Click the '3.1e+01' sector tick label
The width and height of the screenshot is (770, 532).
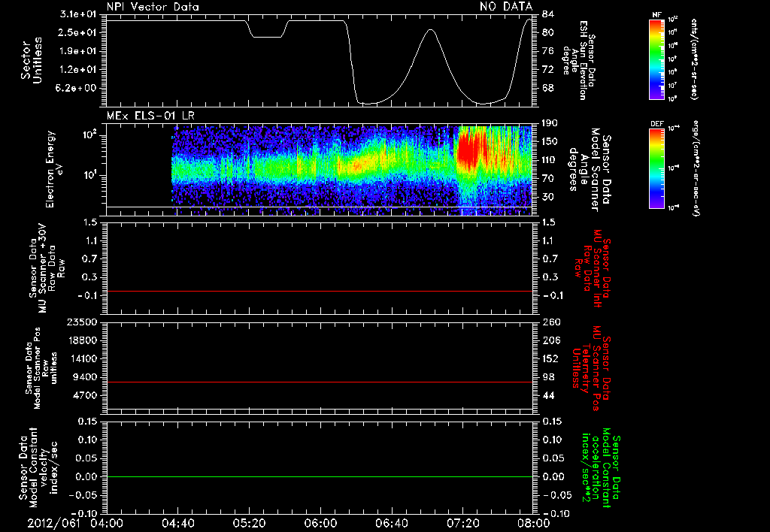pyautogui.click(x=78, y=14)
